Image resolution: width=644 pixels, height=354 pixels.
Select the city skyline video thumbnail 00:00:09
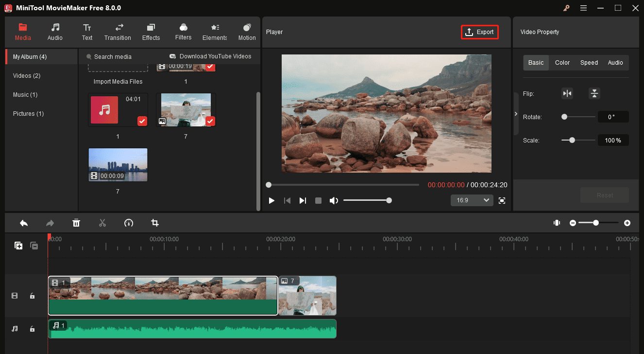coord(118,165)
